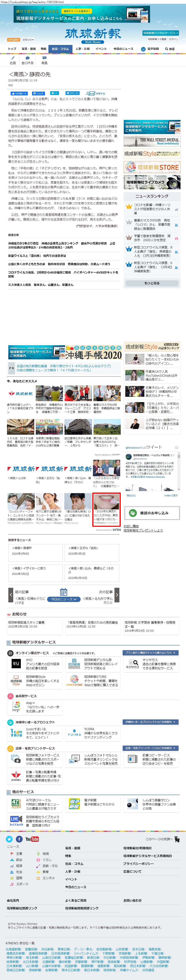186x980 pixels.
Task: Open the 47行政ジャーナル icon
Action: click(x=16, y=803)
